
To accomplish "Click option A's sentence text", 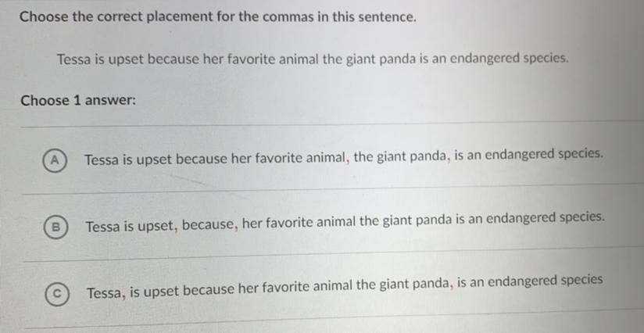I will pos(344,157).
